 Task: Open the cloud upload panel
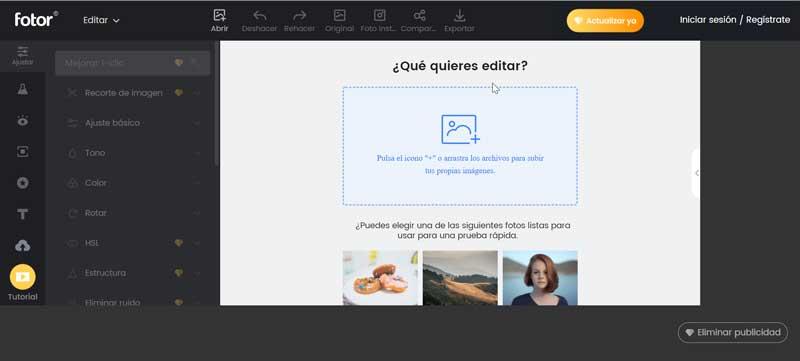click(x=22, y=246)
